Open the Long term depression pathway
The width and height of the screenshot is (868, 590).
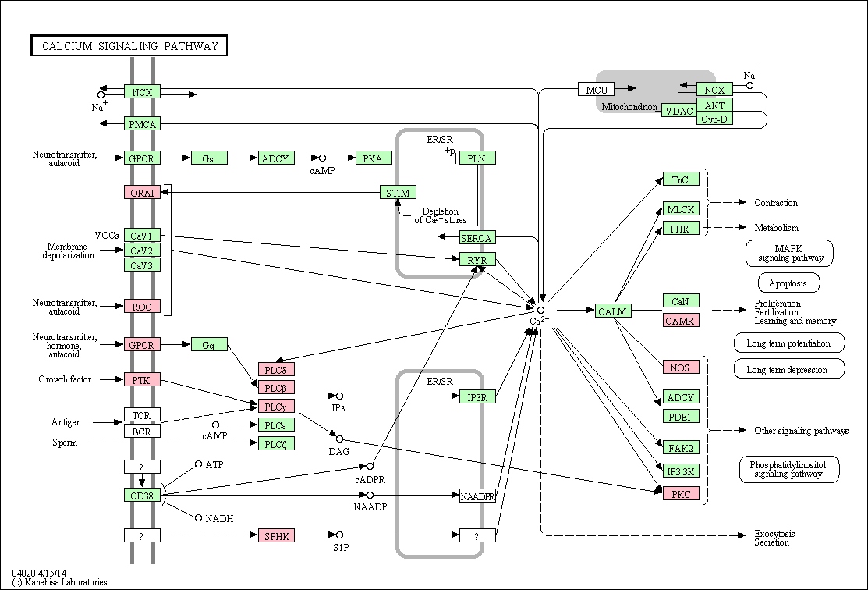point(788,369)
